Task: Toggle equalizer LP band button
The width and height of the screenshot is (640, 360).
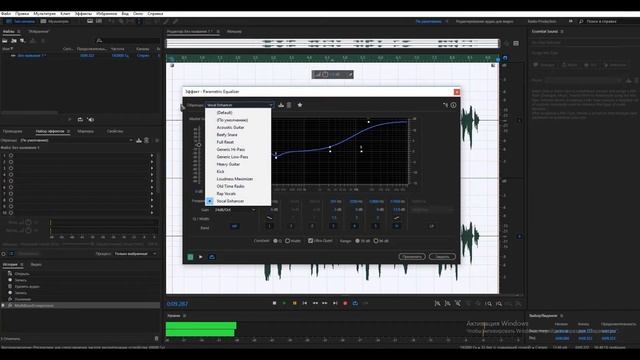Action: pyautogui.click(x=432, y=226)
